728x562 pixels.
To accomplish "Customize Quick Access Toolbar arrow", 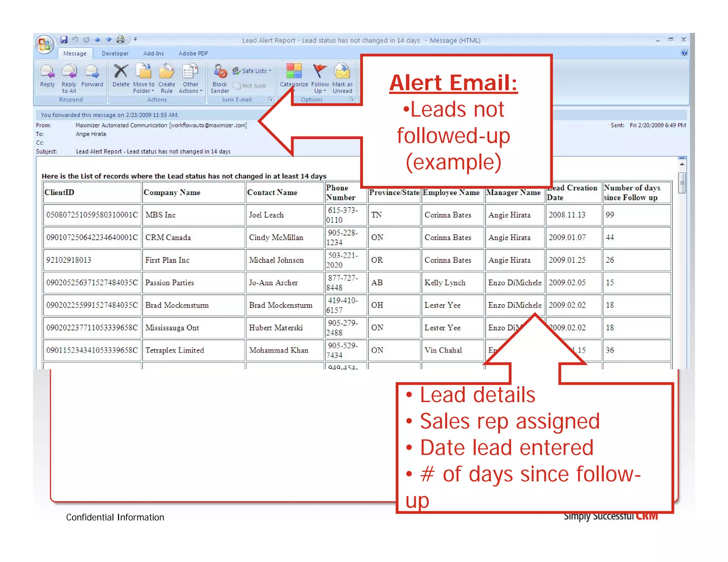I will tap(135, 39).
